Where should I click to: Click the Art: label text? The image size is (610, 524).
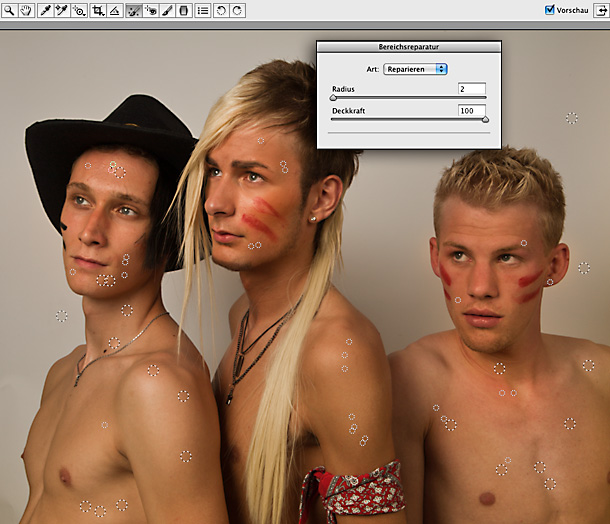click(x=372, y=69)
